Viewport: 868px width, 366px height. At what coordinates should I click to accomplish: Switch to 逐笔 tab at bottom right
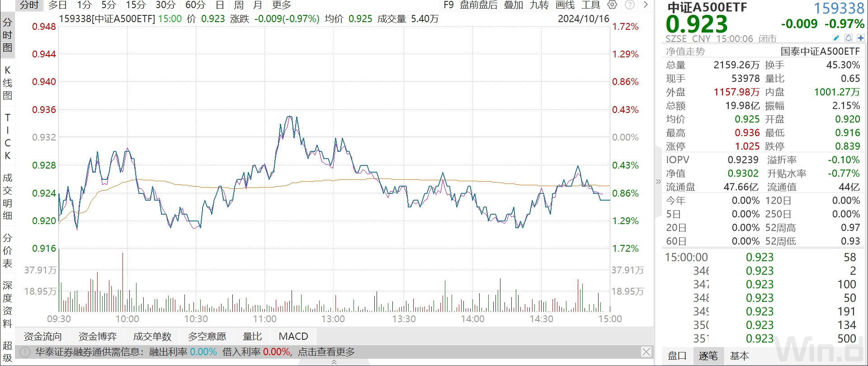tap(708, 356)
